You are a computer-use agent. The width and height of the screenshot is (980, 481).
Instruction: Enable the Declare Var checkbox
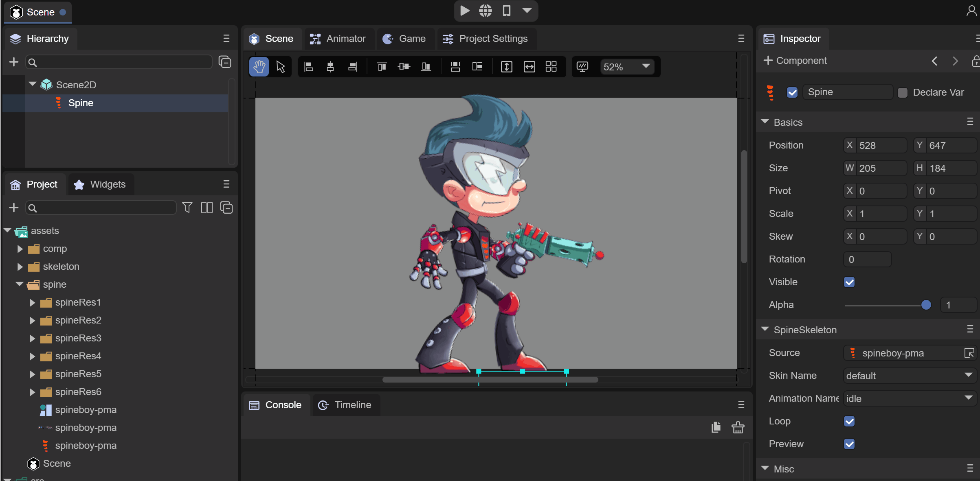click(903, 92)
